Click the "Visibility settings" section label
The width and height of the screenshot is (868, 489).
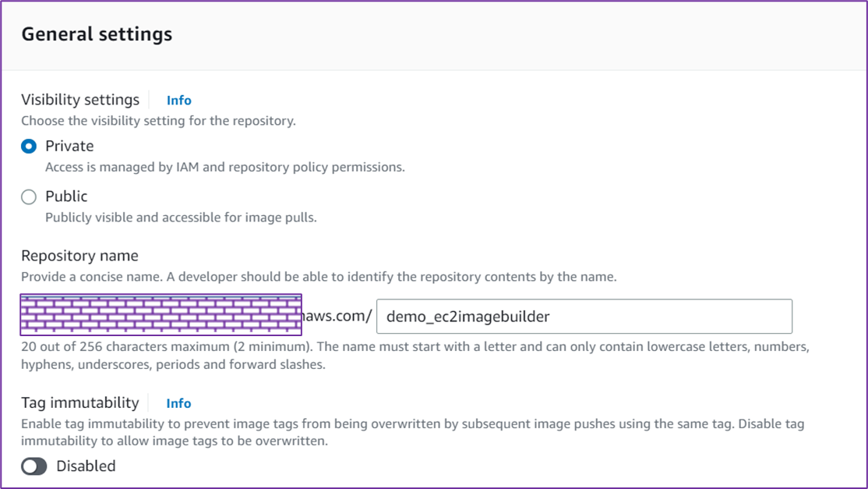point(80,100)
